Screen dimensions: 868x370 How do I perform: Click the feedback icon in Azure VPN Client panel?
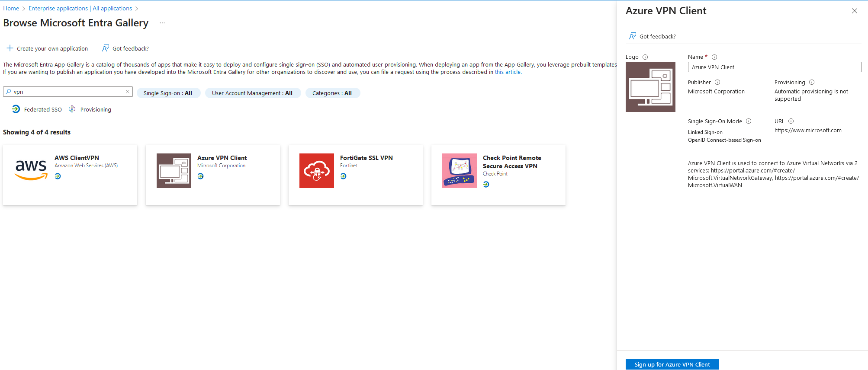[633, 36]
